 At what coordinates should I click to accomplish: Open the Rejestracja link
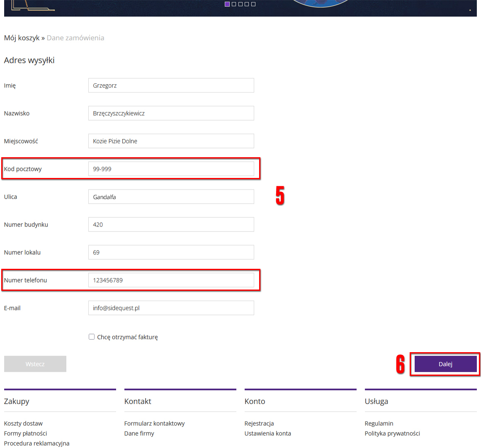click(259, 424)
